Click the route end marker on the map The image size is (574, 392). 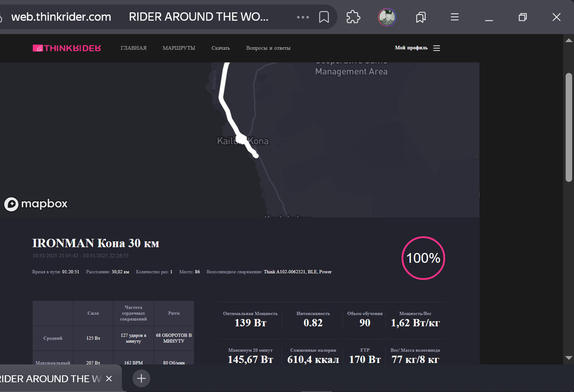[256, 156]
